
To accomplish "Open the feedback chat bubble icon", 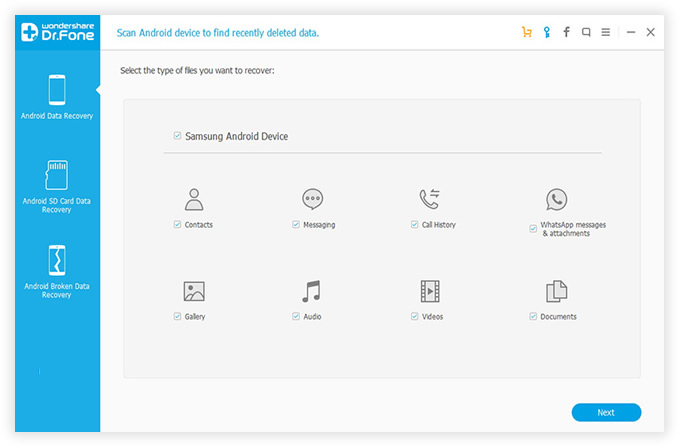I will click(x=586, y=32).
